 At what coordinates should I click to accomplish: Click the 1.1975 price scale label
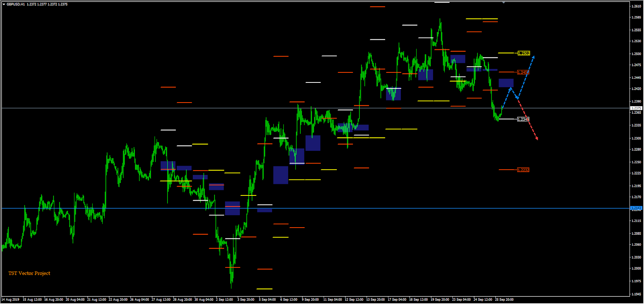(x=636, y=281)
